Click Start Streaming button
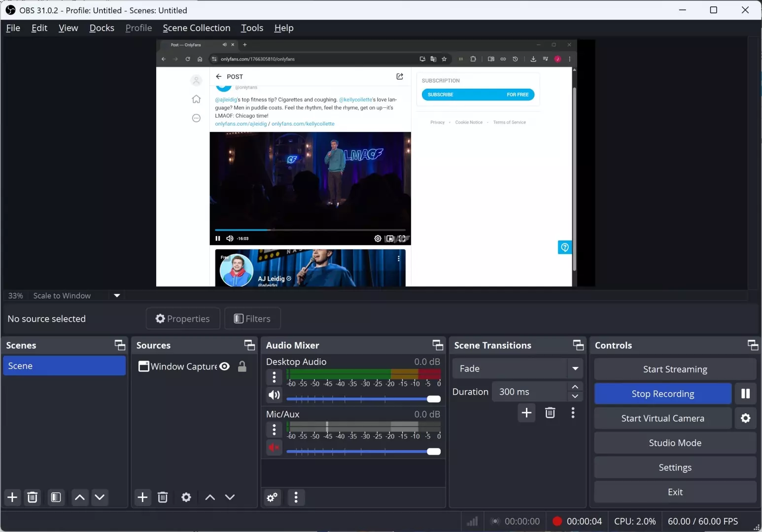 point(675,369)
